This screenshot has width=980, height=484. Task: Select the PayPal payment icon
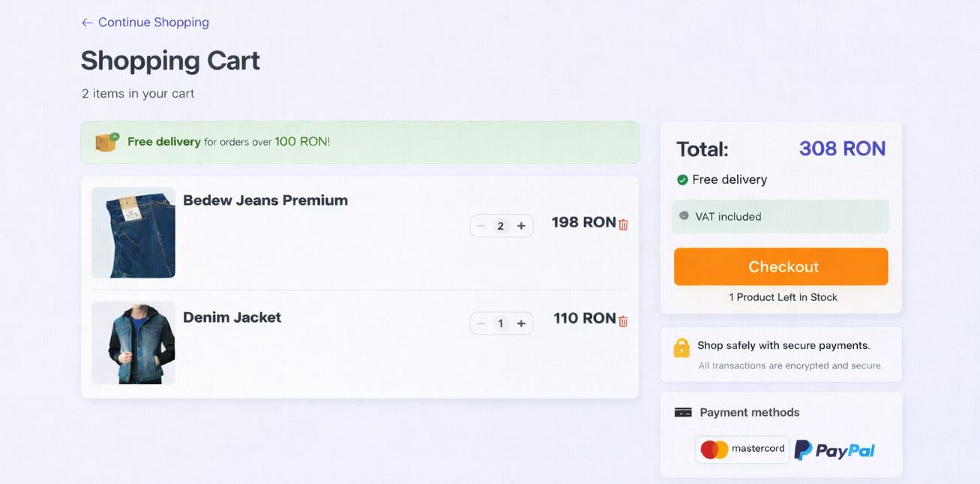tap(835, 449)
